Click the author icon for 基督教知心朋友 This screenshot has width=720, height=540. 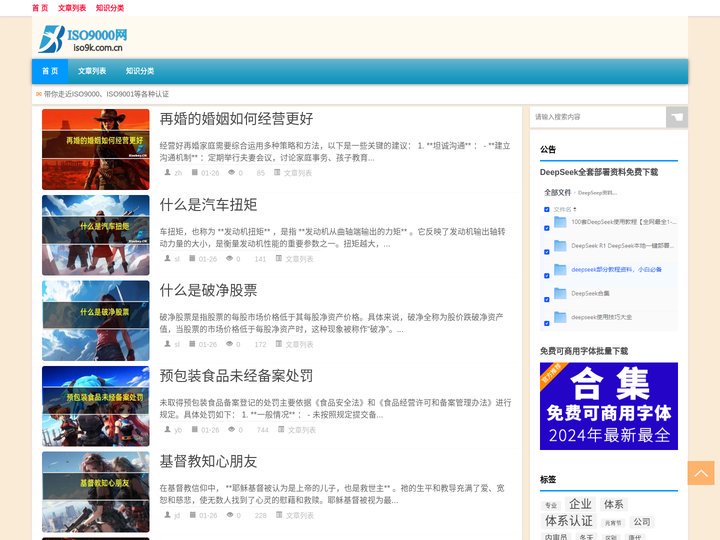[168, 515]
